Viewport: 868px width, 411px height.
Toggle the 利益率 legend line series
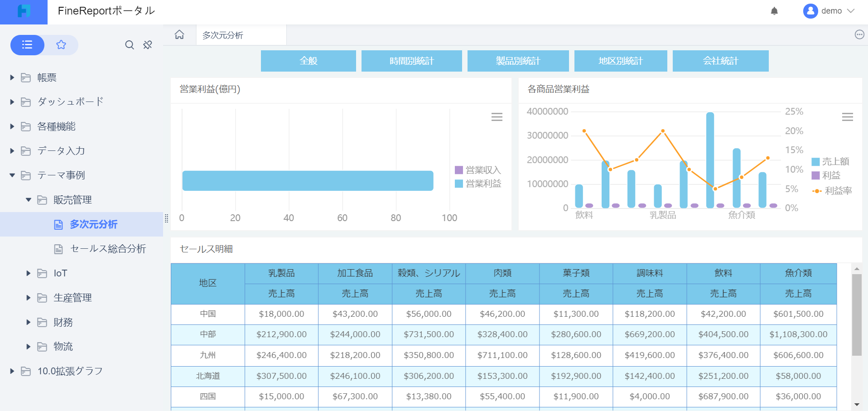[x=832, y=191]
